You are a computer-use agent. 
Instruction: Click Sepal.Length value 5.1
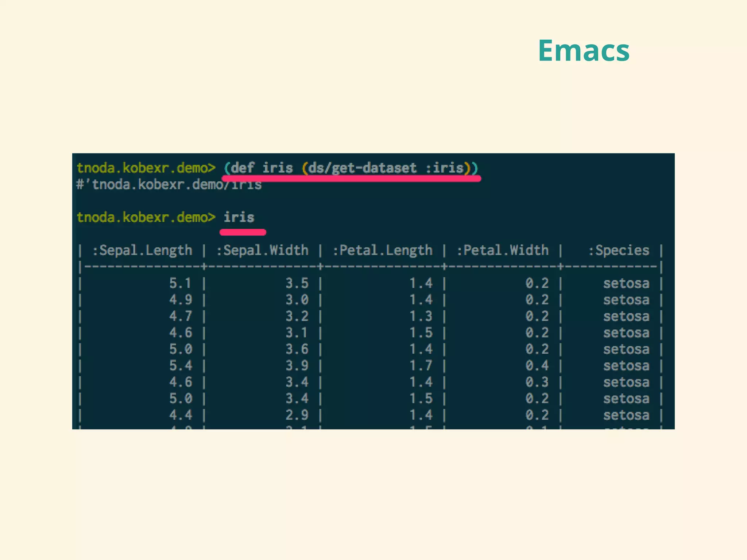click(x=181, y=283)
